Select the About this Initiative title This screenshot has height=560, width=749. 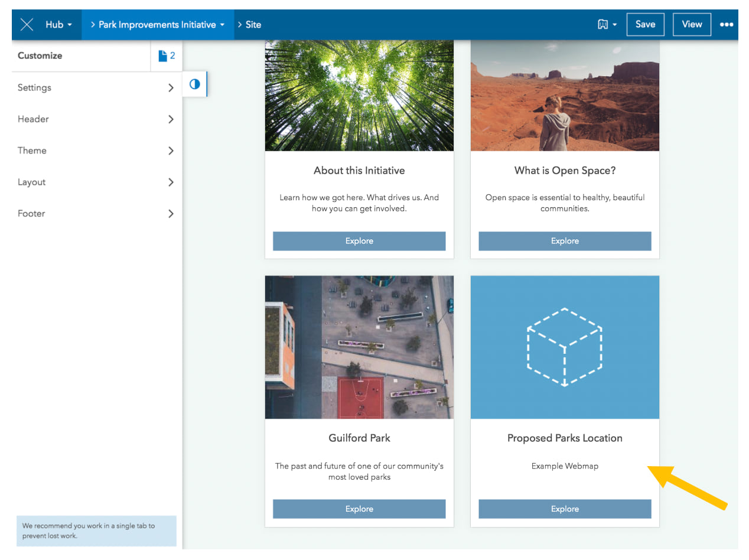(x=359, y=171)
